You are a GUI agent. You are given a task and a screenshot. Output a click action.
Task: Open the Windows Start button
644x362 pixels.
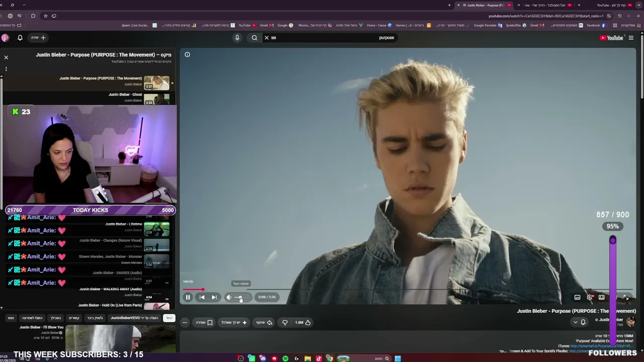(397, 358)
